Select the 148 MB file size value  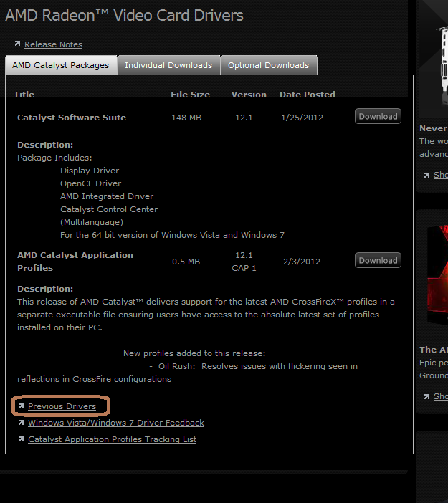coord(186,118)
